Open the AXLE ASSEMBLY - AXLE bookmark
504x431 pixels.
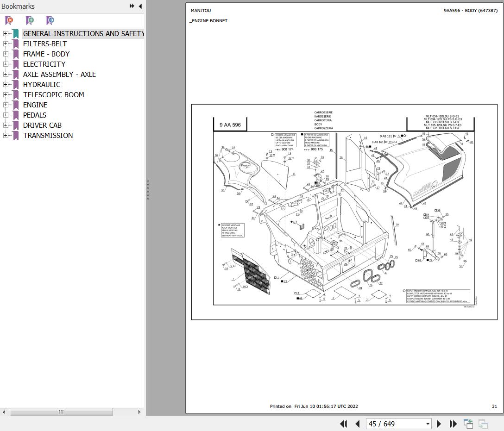[x=59, y=74]
